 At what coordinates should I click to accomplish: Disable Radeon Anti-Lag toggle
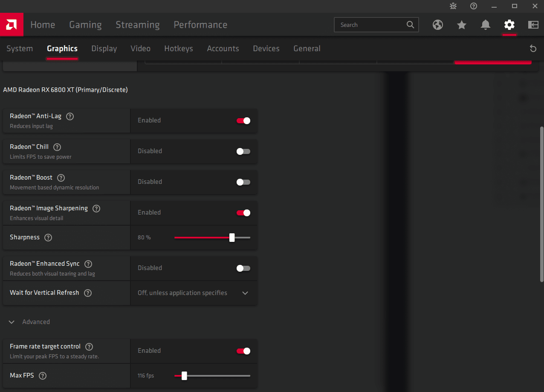click(x=243, y=121)
